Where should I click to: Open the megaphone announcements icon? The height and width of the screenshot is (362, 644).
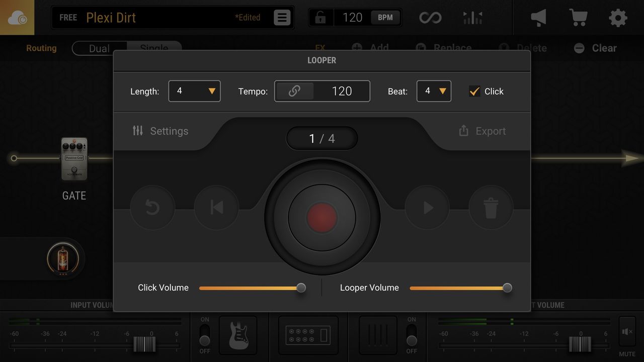(x=538, y=18)
